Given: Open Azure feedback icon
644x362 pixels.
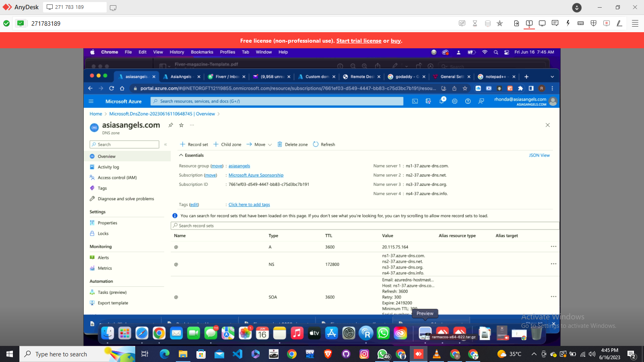Looking at the screenshot, I should tap(481, 101).
